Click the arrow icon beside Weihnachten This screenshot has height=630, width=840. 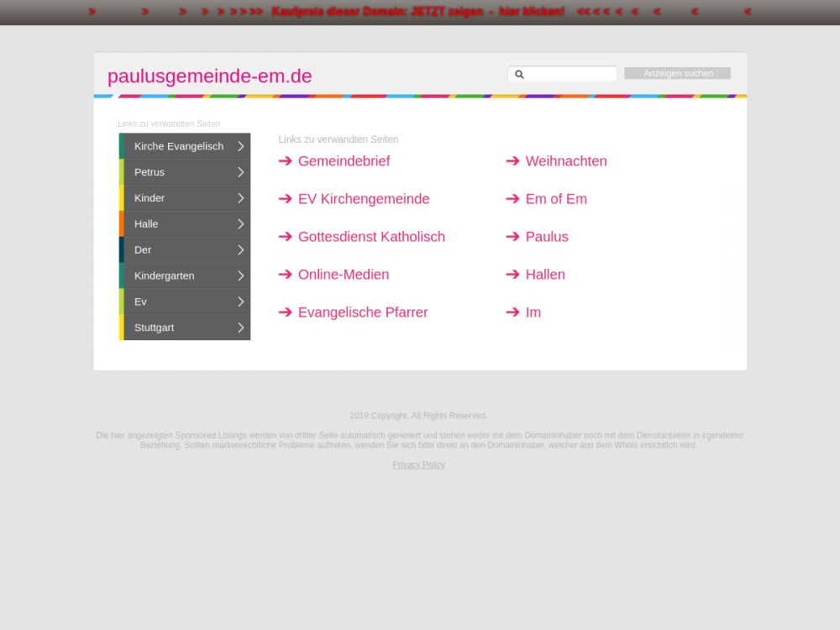point(512,161)
